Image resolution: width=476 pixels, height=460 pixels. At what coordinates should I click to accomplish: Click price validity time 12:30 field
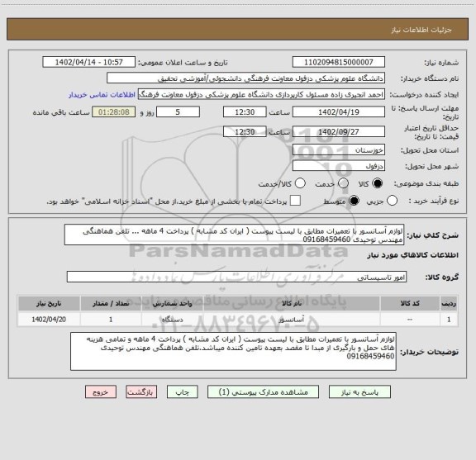tap(245, 131)
